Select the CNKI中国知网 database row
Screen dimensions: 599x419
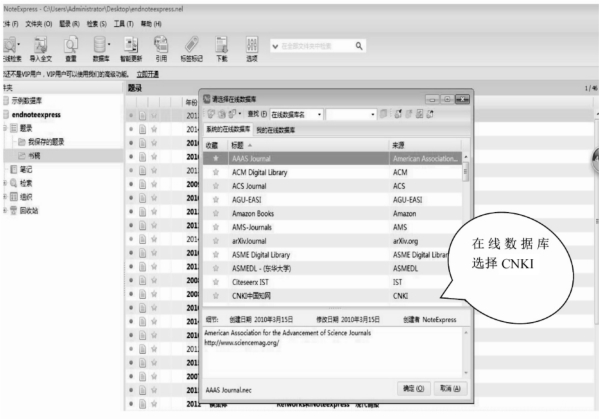click(332, 296)
